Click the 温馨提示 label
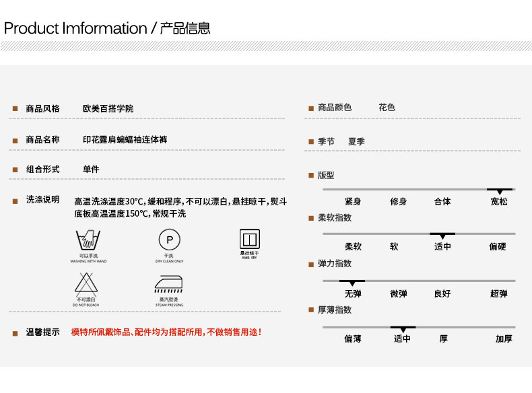Screen dimensions: 532x393 click(x=42, y=332)
